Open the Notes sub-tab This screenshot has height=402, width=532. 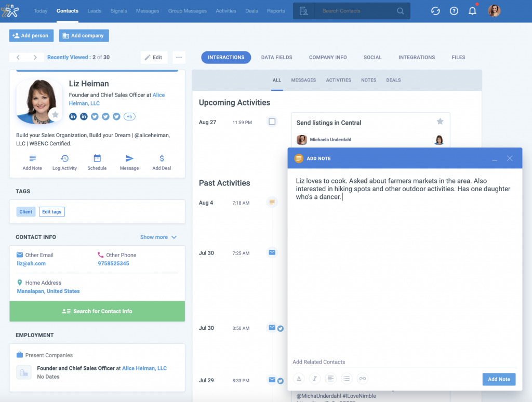tap(368, 80)
